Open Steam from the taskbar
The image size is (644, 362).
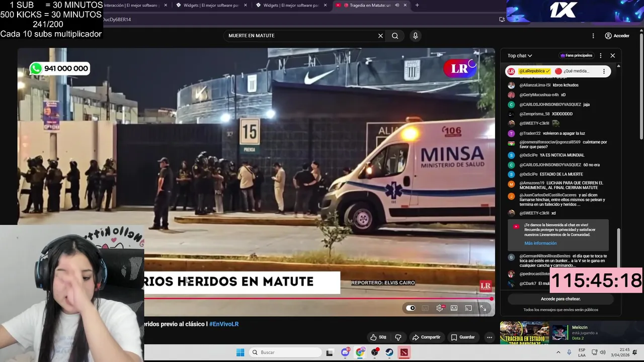[x=389, y=352]
